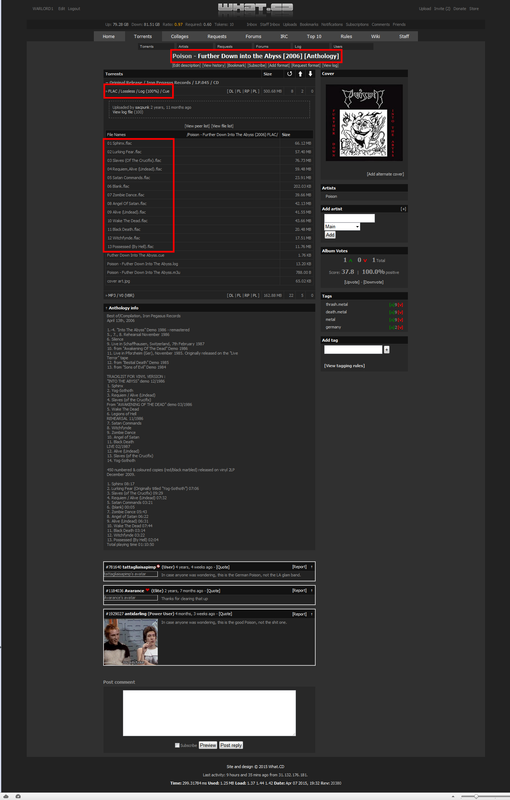The width and height of the screenshot is (510, 800).
Task: Open the Top 10 tab
Action: click(x=314, y=36)
